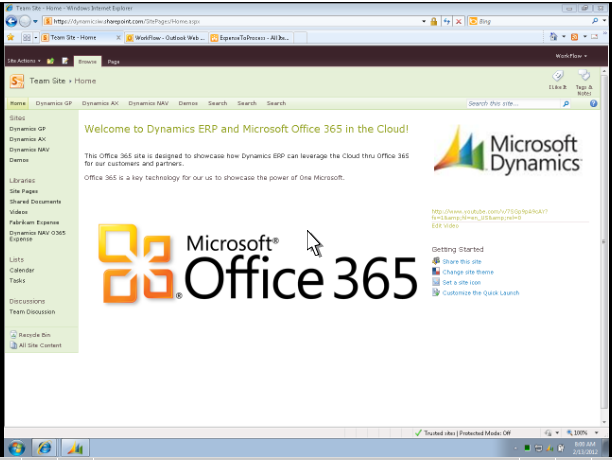Click the security lock icon
This screenshot has height=460, width=612.
point(434,21)
